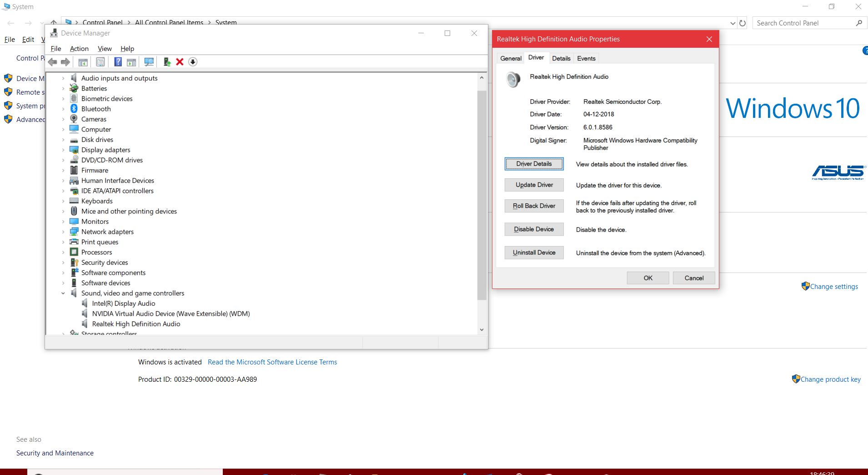Open the Properties toolbar icon in Device Manager
The image size is (868, 475).
pos(100,62)
